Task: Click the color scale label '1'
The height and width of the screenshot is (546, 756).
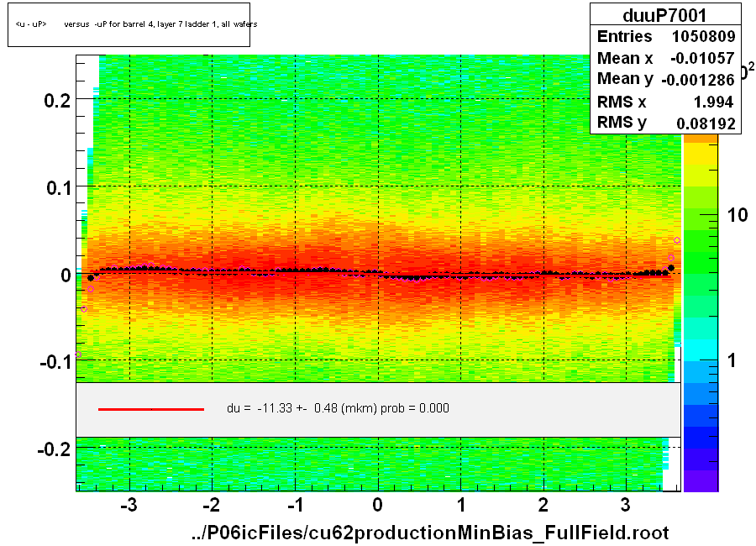Action: [x=732, y=360]
